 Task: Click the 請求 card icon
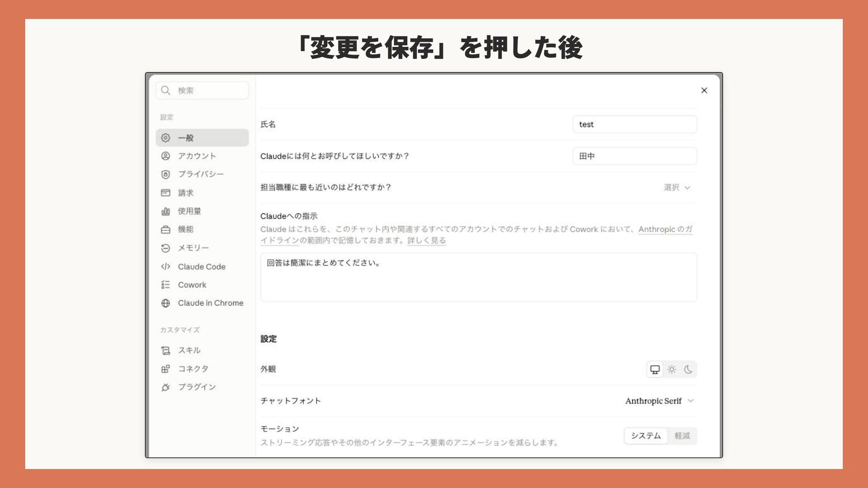(x=165, y=192)
